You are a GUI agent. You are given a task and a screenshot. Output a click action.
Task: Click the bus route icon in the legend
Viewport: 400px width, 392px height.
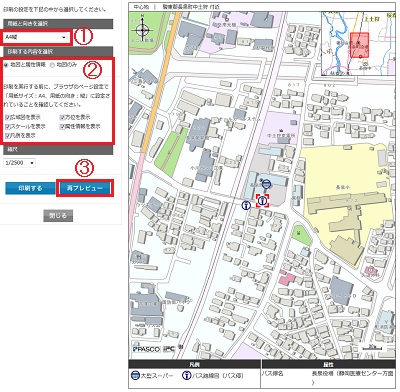187,376
